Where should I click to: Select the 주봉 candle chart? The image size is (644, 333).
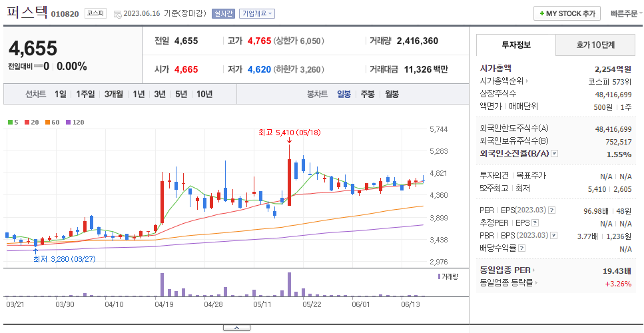368,94
